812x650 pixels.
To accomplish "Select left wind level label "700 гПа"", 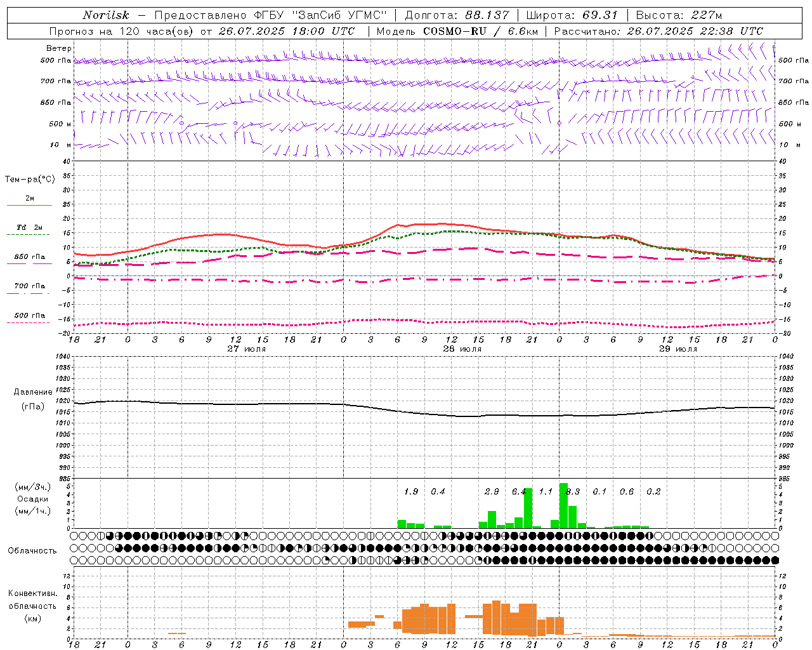I will 56,81.
